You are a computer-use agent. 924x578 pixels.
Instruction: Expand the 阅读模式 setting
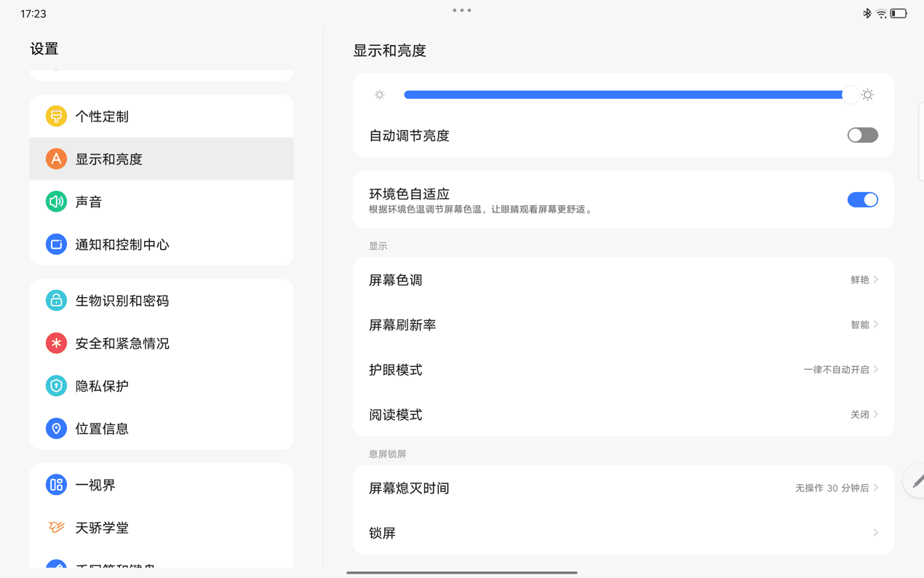coord(875,414)
